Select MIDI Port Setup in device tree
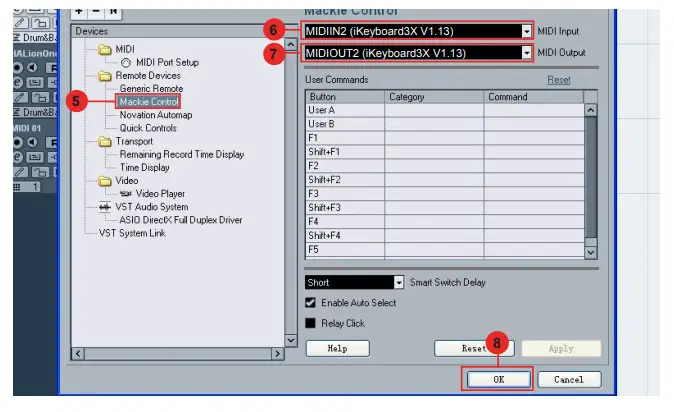 coord(167,62)
